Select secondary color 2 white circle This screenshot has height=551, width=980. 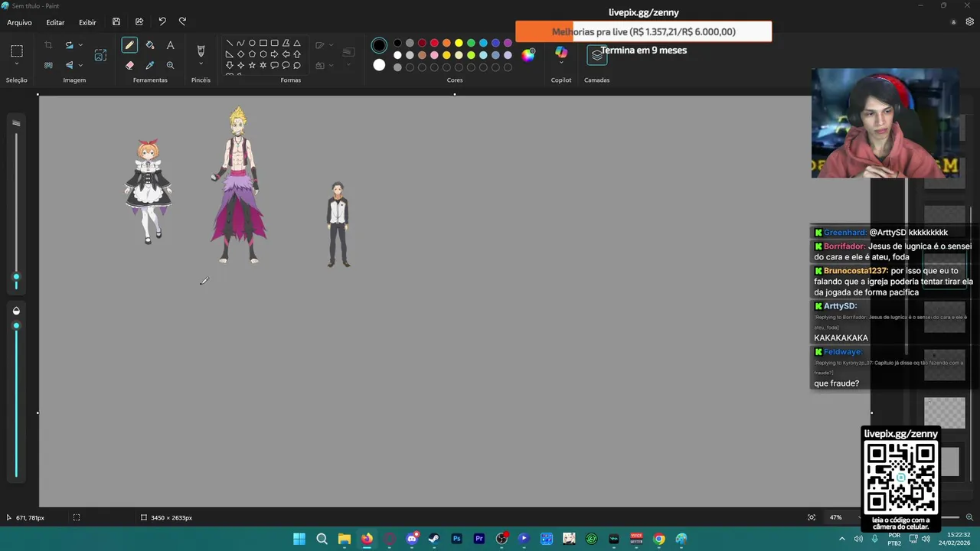tap(379, 66)
